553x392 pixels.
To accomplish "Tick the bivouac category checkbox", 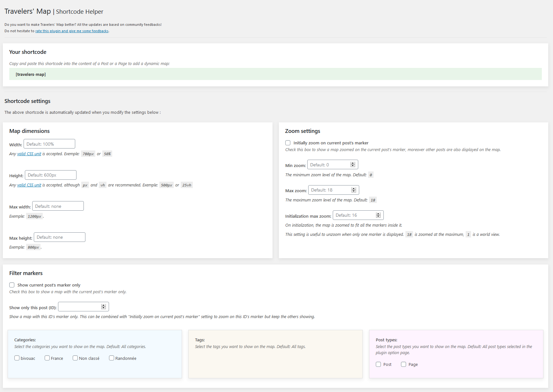I will [17, 358].
